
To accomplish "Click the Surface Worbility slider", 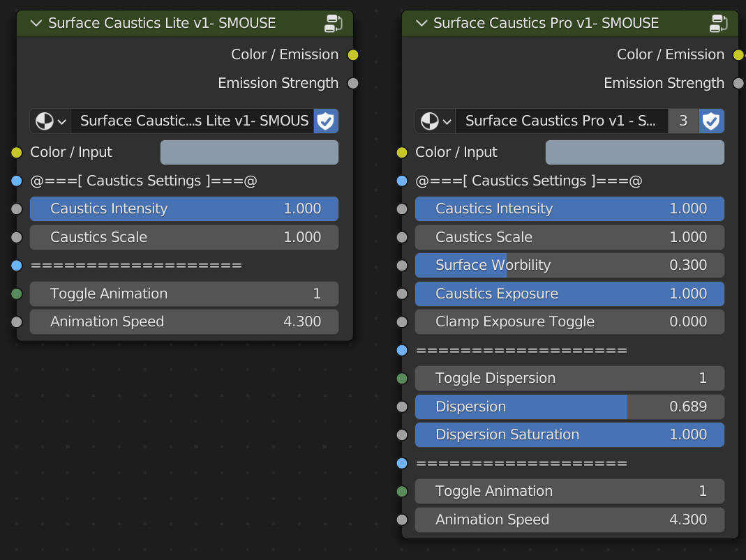I will (569, 265).
